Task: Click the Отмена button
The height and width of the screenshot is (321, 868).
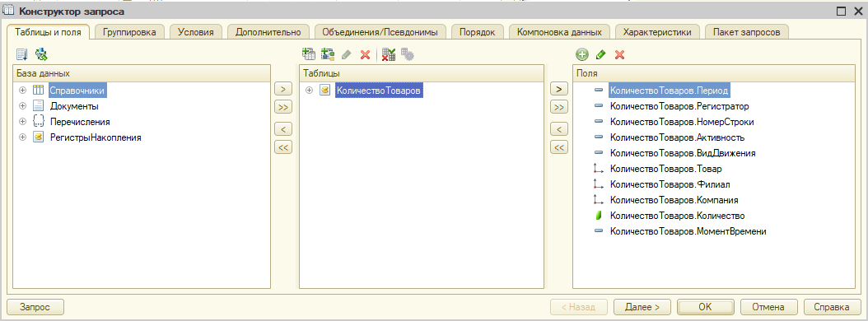Action: [768, 307]
